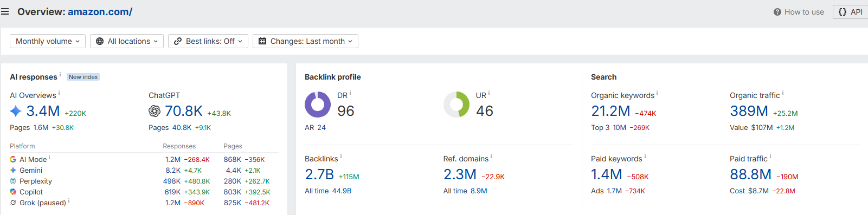Click Ads value 1.7M

tap(614, 191)
